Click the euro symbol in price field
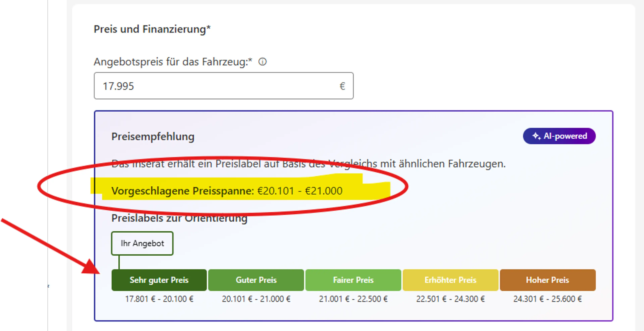644x331 pixels. 342,86
